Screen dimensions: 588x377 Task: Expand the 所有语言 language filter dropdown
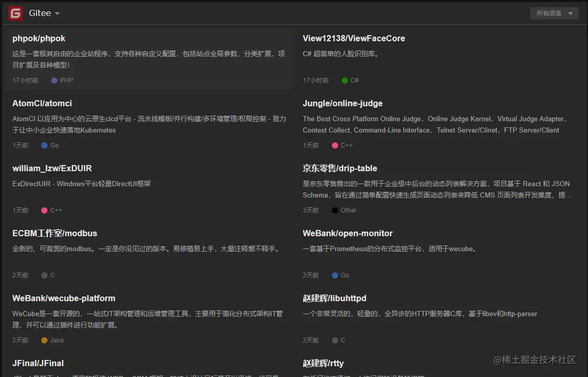click(554, 13)
